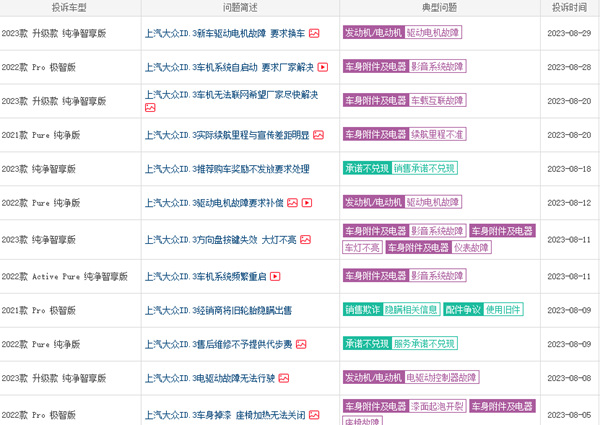
Task: Select the 电驱动控制器故障 tag
Action: [x=442, y=378]
